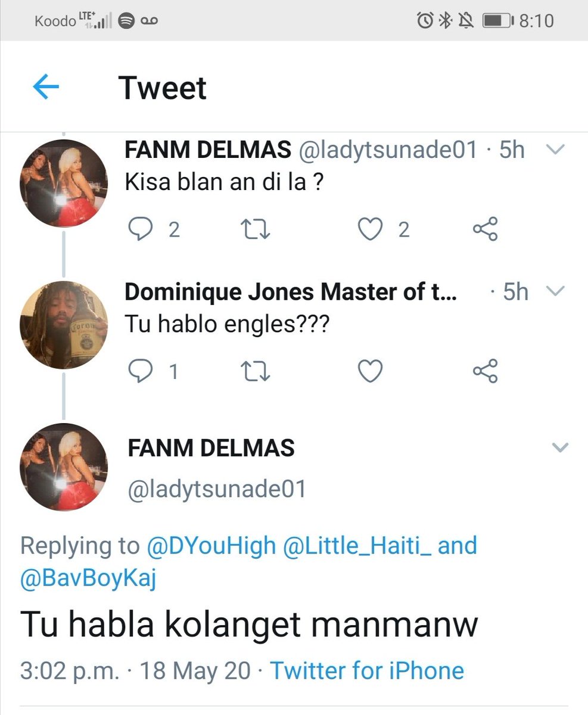Share the "Kisa blan an di la ?" tweet
Viewport: 588px width, 715px height.
(x=485, y=230)
